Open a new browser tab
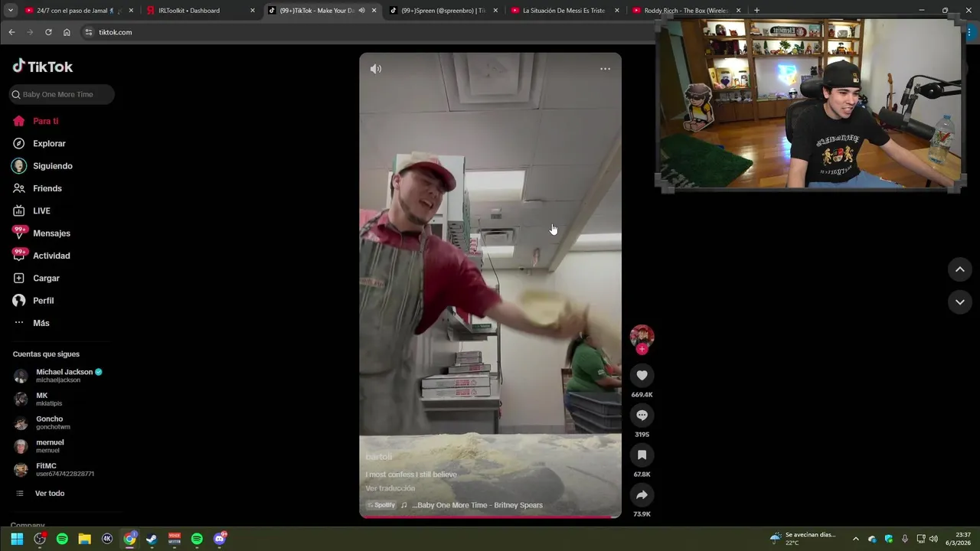This screenshot has width=980, height=551. [x=756, y=11]
